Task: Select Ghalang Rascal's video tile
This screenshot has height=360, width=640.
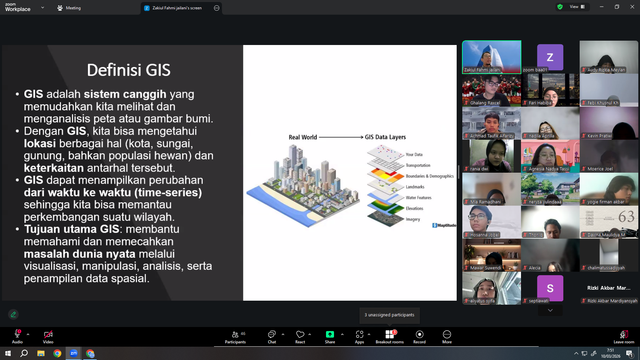Action: coord(491,90)
